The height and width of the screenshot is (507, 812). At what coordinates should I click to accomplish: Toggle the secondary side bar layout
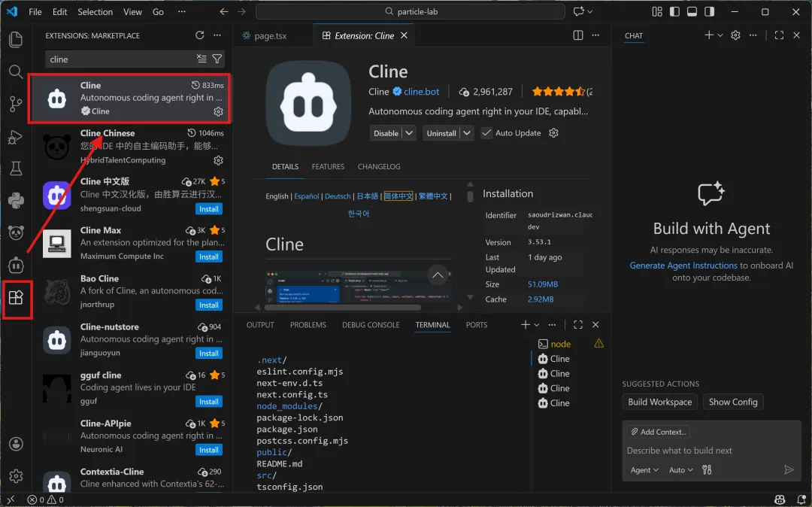click(x=710, y=11)
